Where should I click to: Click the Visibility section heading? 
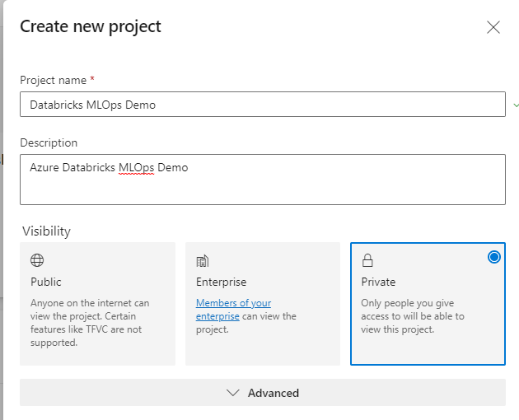point(46,231)
